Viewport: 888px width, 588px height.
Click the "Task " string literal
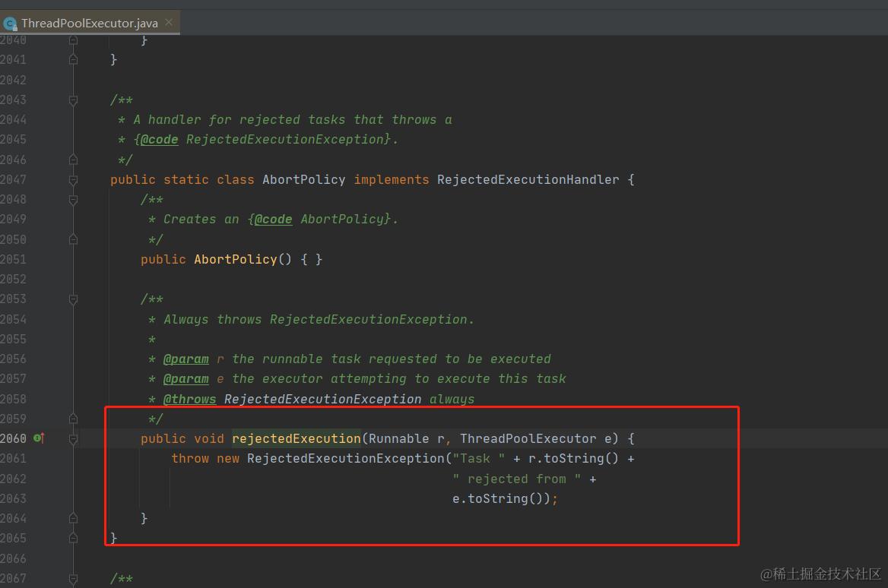(478, 458)
